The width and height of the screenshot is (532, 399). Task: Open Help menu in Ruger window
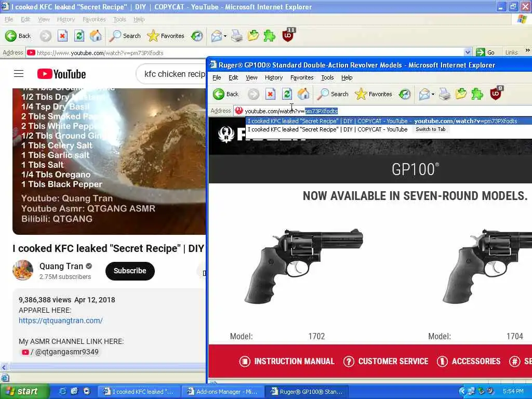[347, 78]
